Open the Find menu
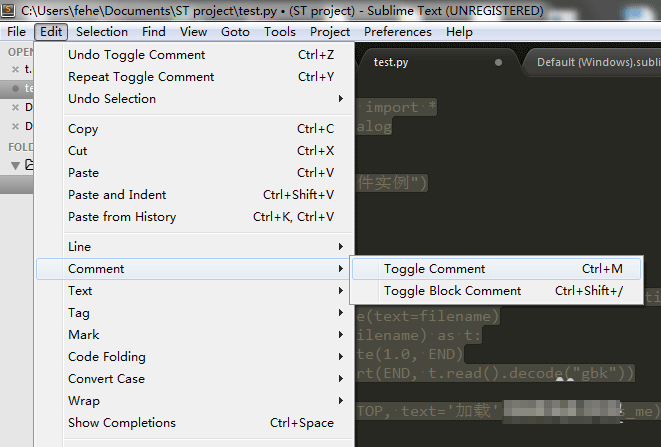661x447 pixels. tap(153, 32)
